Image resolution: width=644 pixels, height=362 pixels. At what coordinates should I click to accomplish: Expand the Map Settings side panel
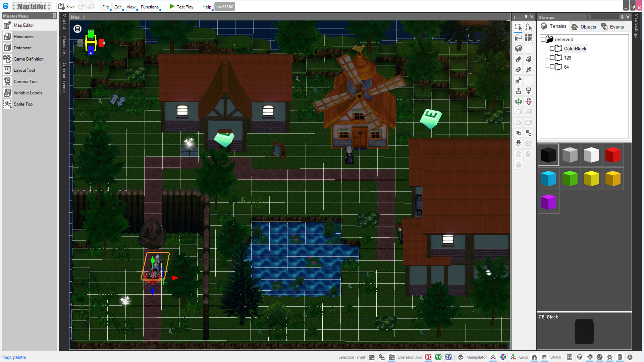click(x=636, y=26)
